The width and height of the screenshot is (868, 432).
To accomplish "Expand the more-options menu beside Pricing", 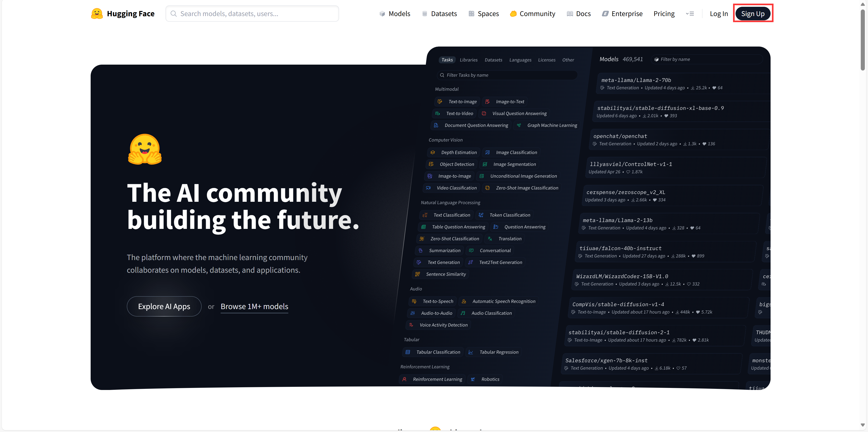I will pos(690,14).
